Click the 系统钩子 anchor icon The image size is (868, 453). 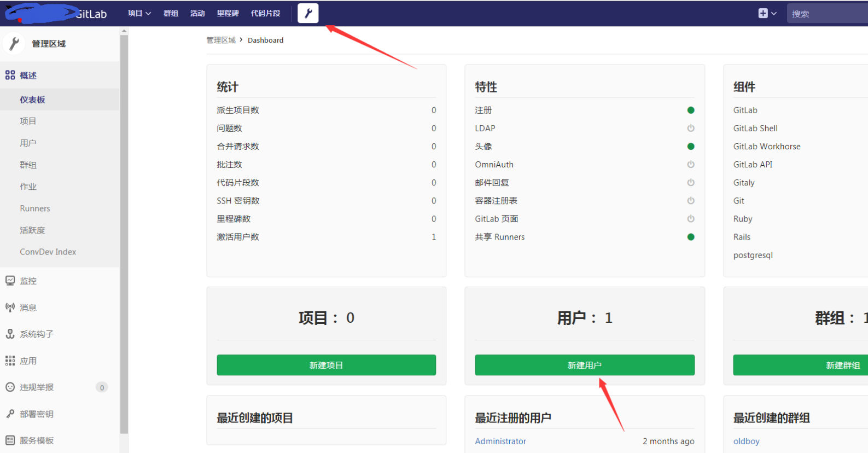click(x=10, y=334)
